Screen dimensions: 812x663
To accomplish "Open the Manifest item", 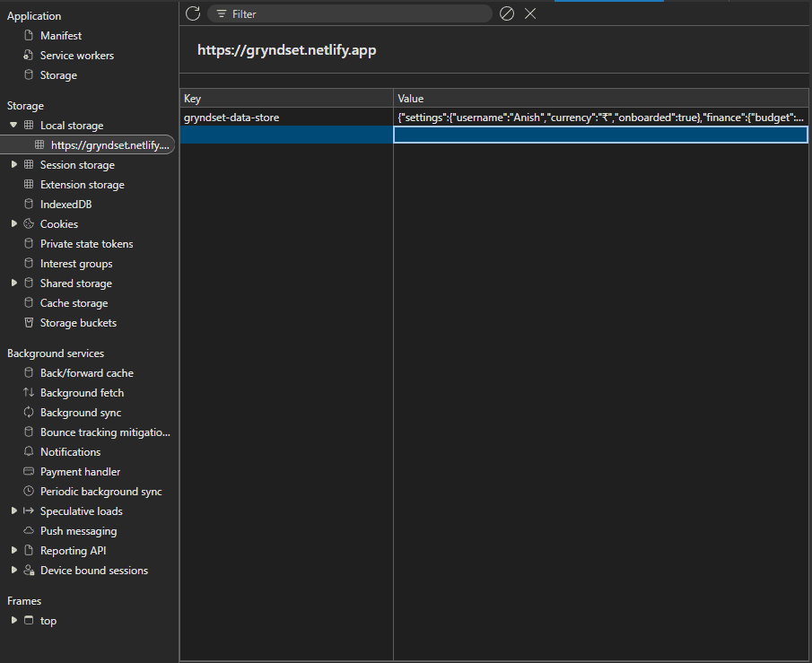I will (61, 36).
